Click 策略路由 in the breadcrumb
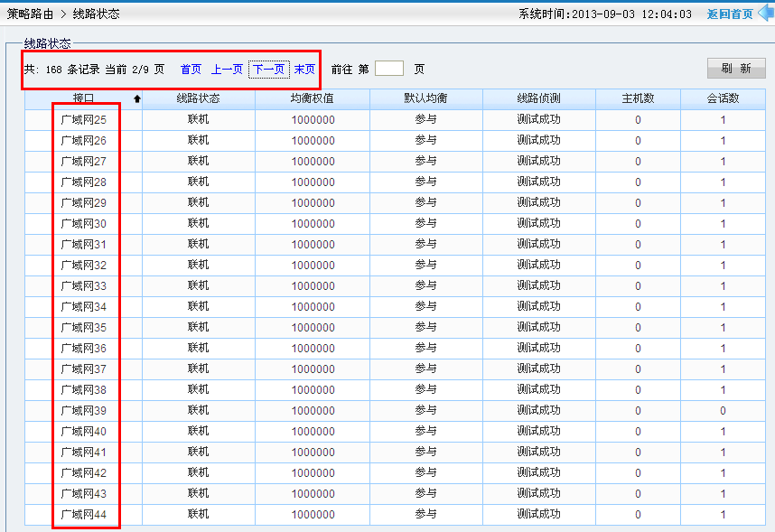The height and width of the screenshot is (532, 775). 30,14
